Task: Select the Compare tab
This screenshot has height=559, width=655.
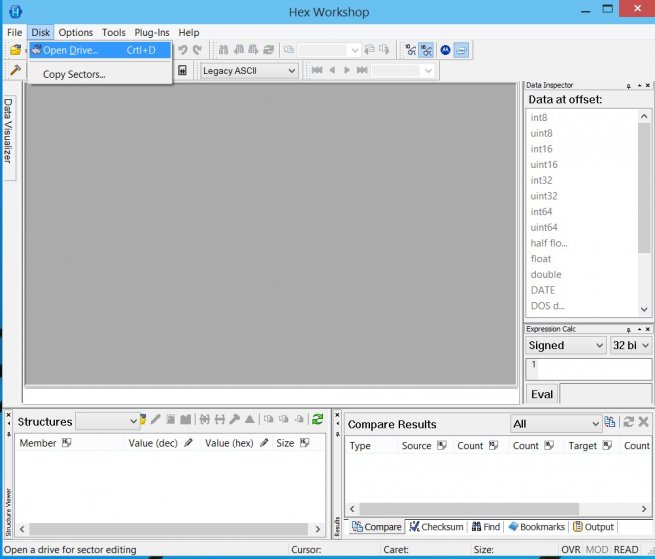Action: (x=377, y=527)
